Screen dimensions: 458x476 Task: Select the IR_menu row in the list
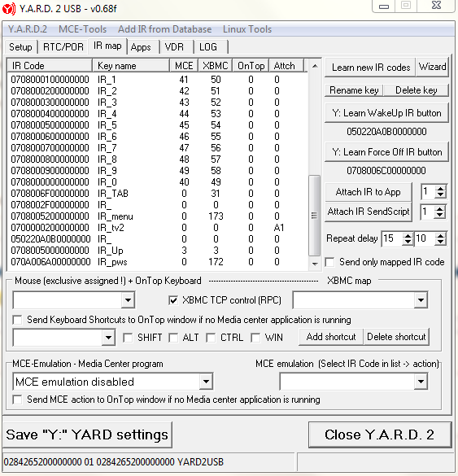point(157,216)
